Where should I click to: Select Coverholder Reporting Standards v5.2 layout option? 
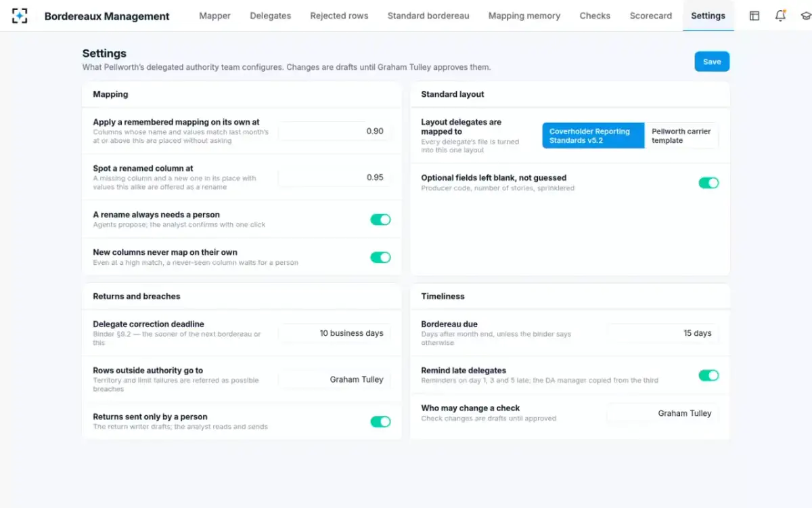tap(593, 136)
